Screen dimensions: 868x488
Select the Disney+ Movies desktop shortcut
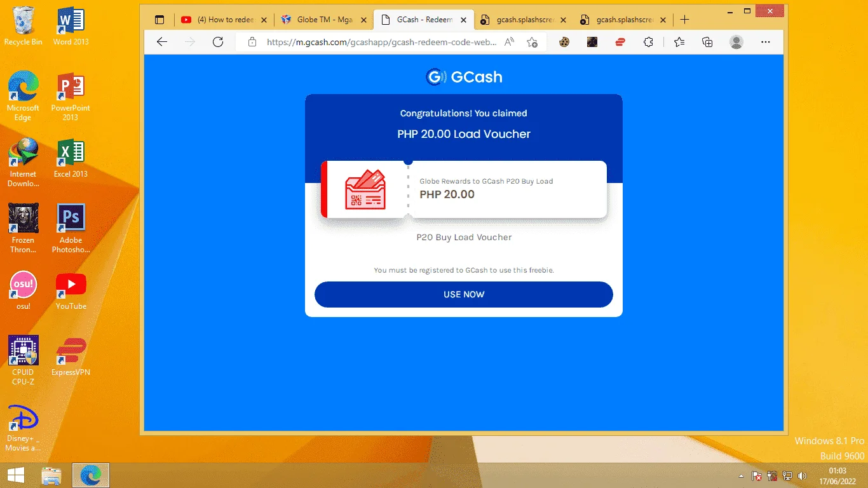coord(23,427)
